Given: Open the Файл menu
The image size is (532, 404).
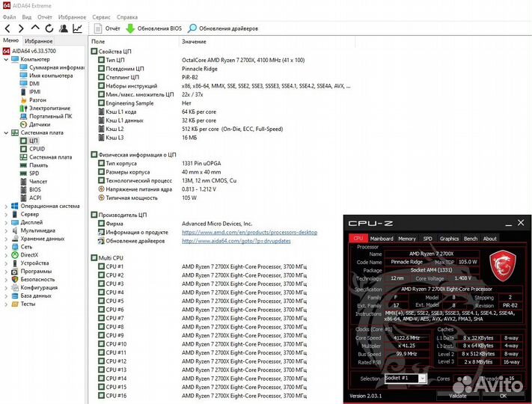Looking at the screenshot, I should [9, 17].
